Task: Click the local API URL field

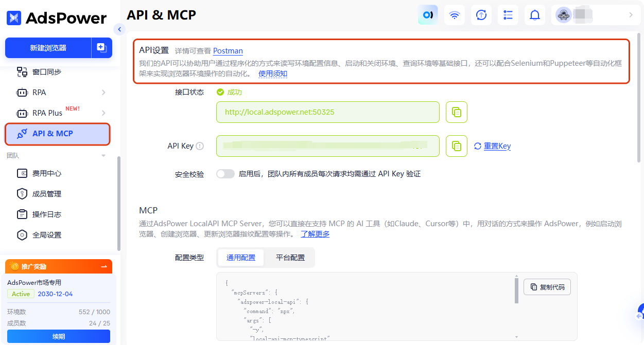Action: pyautogui.click(x=328, y=112)
